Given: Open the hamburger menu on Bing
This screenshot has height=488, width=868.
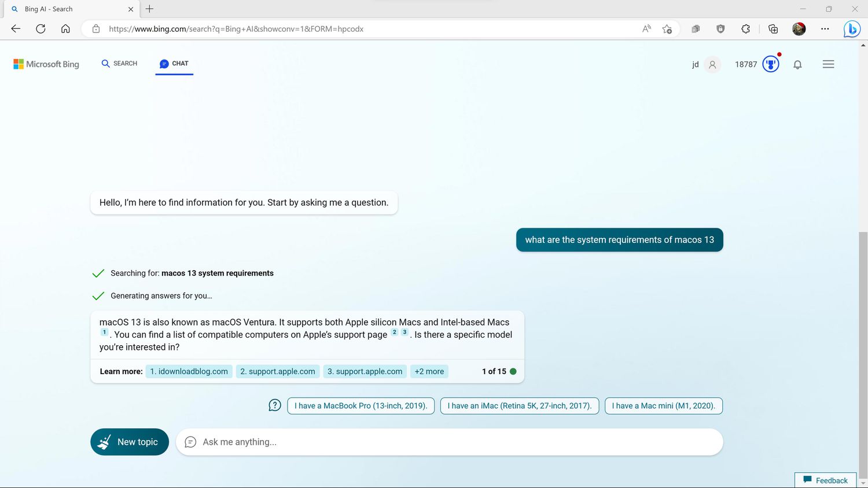Looking at the screenshot, I should pyautogui.click(x=828, y=65).
